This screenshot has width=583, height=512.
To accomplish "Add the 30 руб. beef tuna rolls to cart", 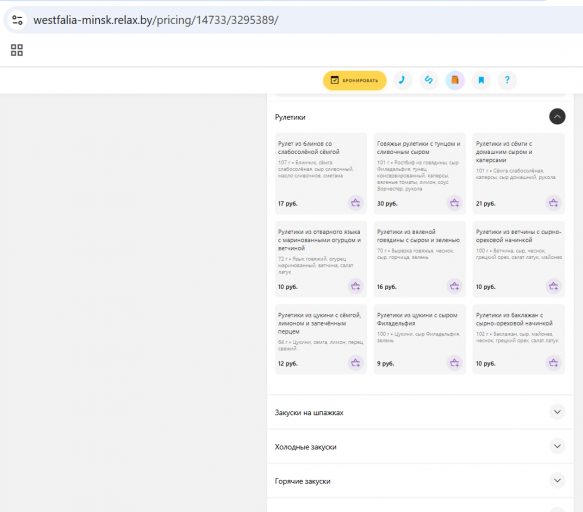I will point(454,203).
